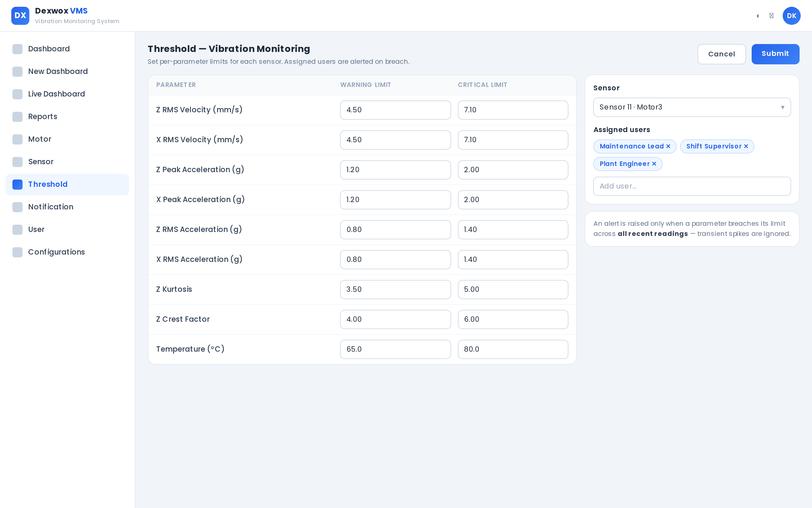
Task: Click the Vibration Monitoring System subtitle
Action: click(x=77, y=21)
